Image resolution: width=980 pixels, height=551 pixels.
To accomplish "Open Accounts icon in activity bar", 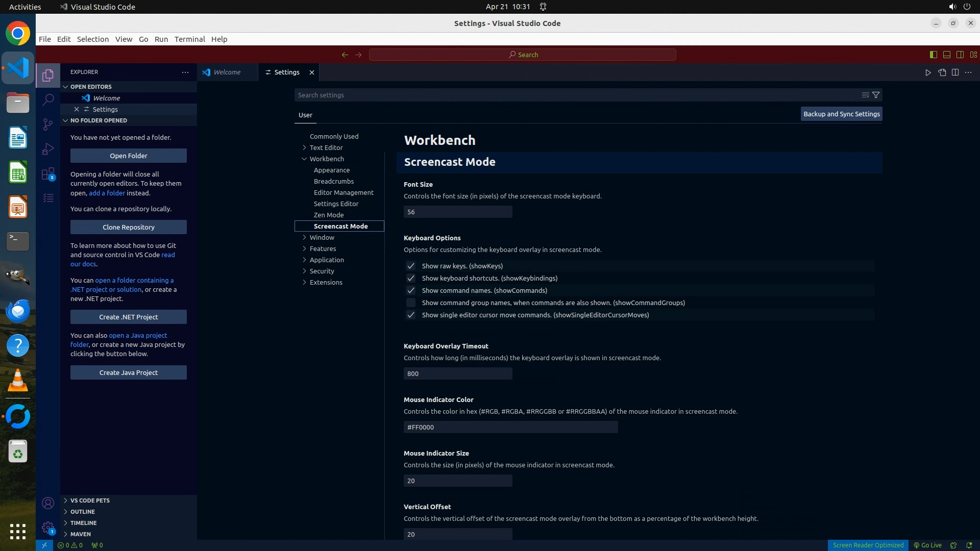I will pos(48,504).
